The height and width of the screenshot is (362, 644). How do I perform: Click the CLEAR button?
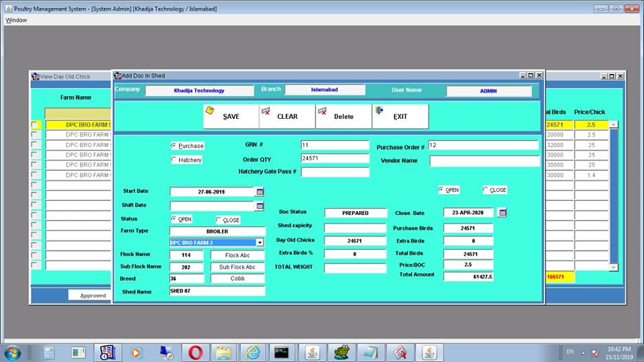[287, 116]
